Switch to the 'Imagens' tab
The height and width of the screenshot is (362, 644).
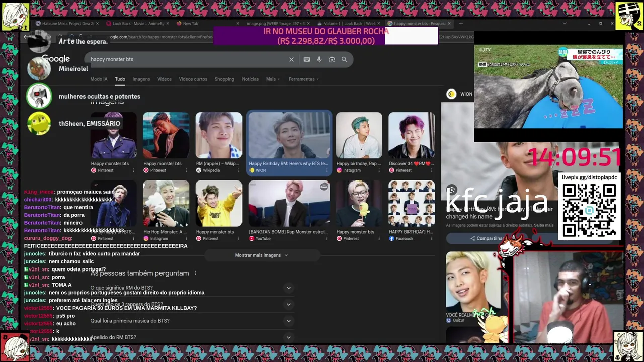(141, 79)
